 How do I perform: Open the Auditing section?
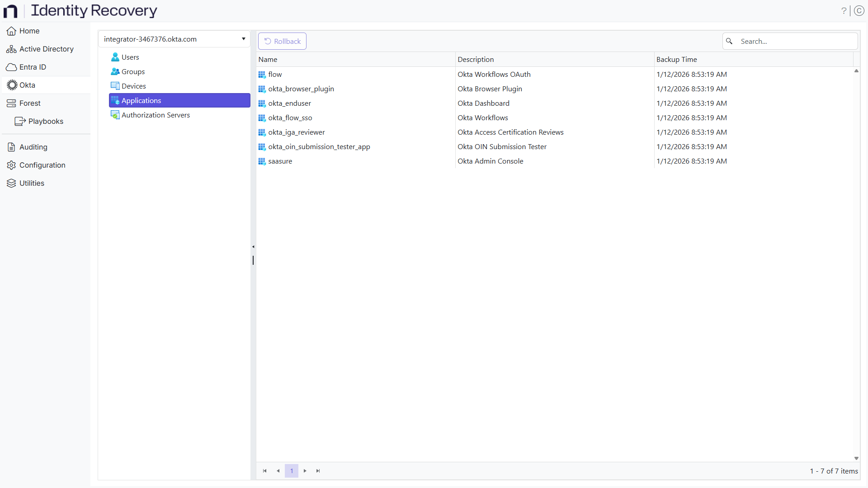pos(33,147)
